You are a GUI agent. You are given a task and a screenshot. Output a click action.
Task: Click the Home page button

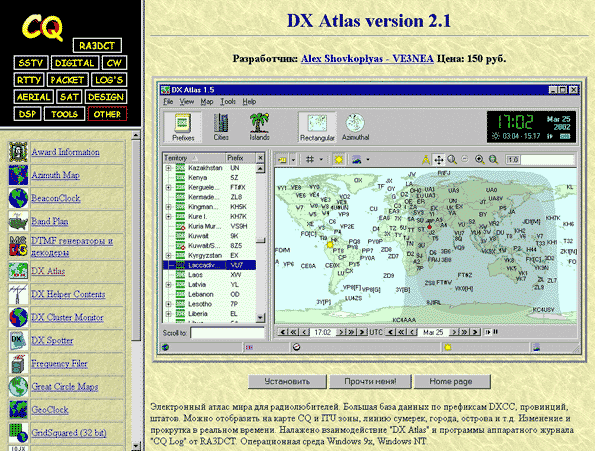pyautogui.click(x=452, y=382)
